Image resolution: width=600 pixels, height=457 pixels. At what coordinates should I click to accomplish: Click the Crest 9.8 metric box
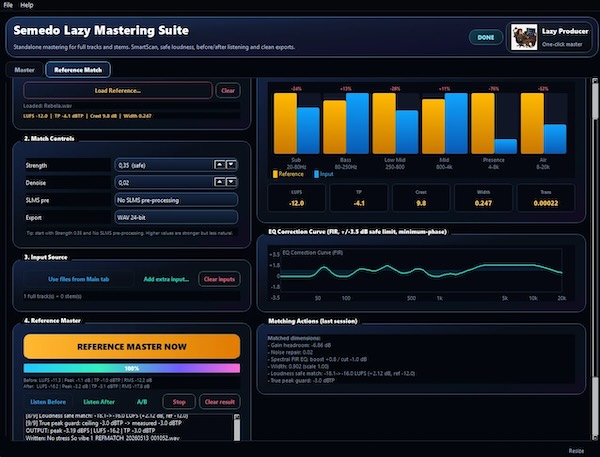coord(421,198)
